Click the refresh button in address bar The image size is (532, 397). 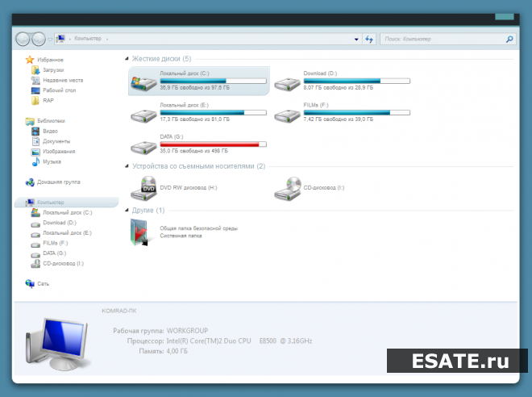tap(369, 39)
